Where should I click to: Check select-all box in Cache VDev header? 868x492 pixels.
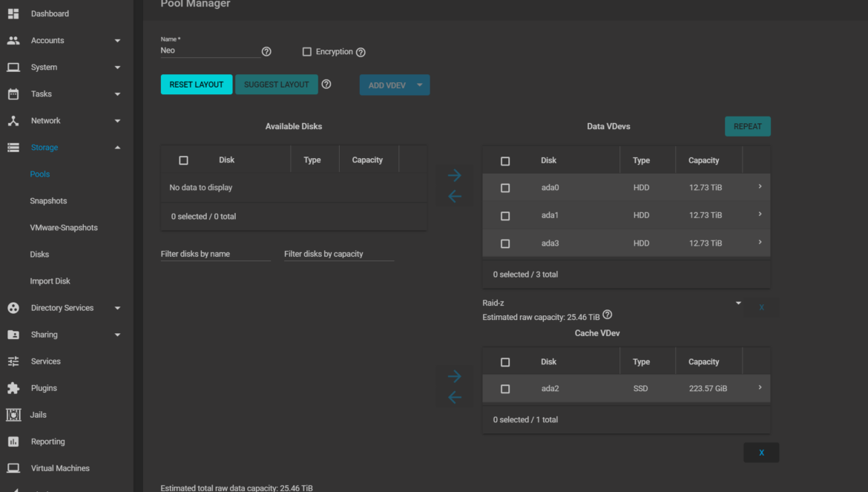tap(505, 362)
